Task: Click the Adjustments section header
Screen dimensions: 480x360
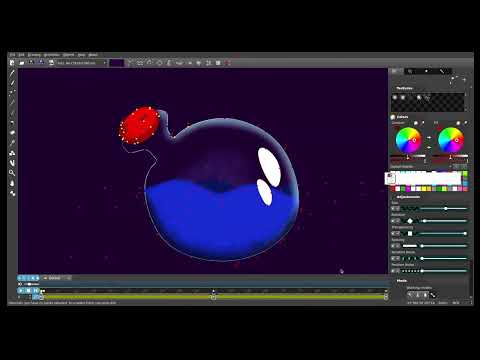Action: [408, 197]
